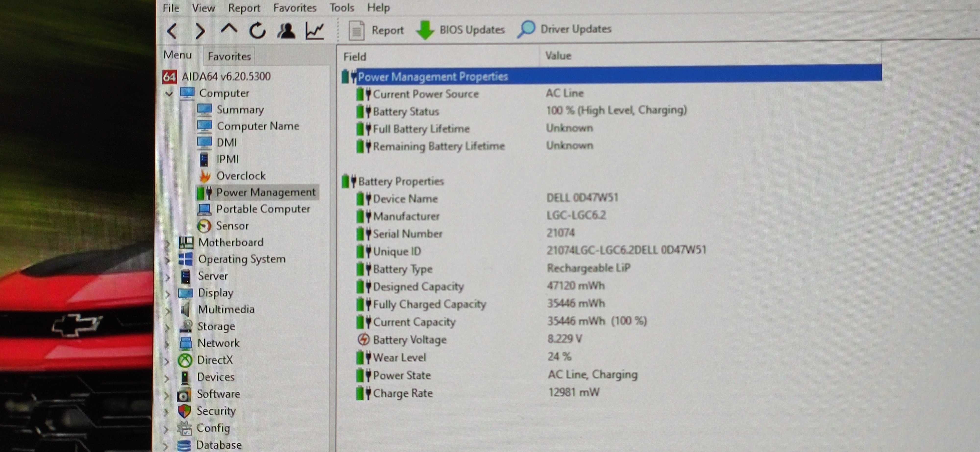Click the Software camera-like icon

pos(184,395)
